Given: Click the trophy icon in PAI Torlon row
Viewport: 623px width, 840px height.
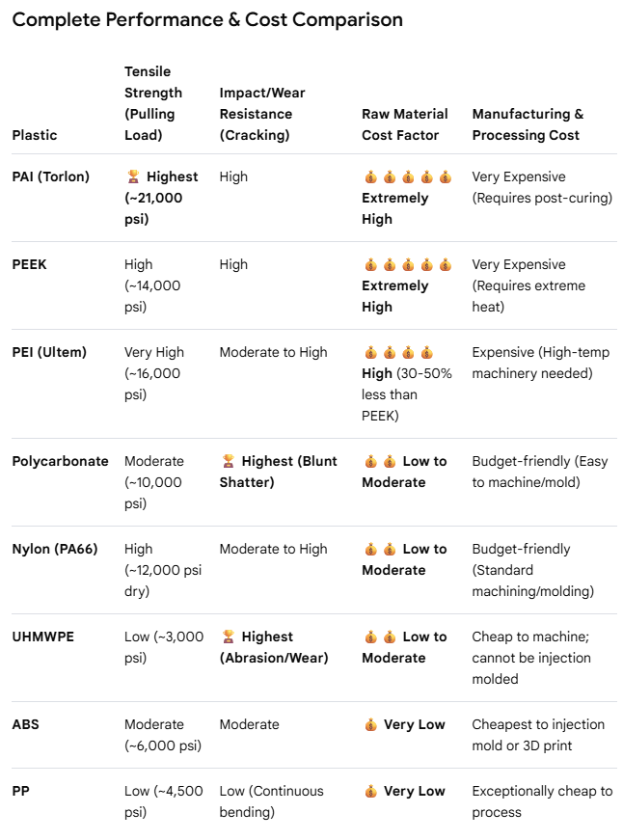Looking at the screenshot, I should (x=133, y=176).
